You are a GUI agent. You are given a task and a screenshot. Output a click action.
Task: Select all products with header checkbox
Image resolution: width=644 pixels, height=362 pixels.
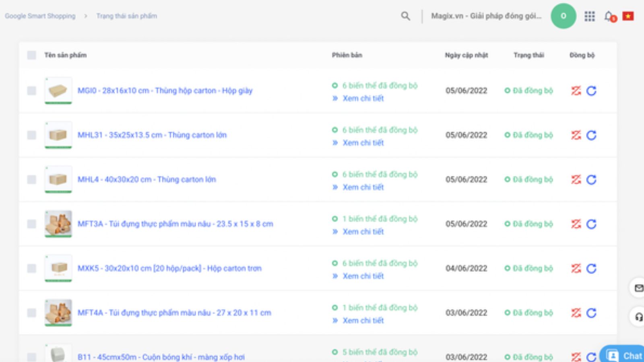(31, 55)
